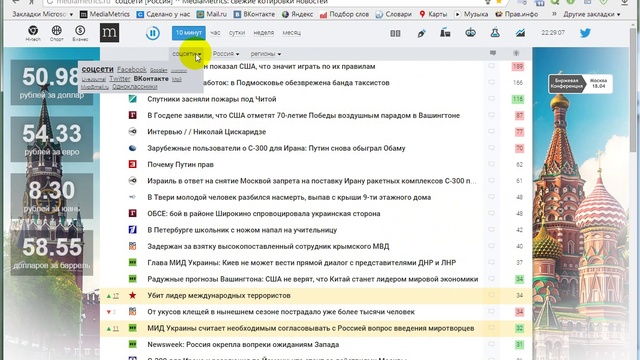Screen dimensions: 640x360
Task: Click the MediaMetrics 'm' logo
Action: pos(109,33)
